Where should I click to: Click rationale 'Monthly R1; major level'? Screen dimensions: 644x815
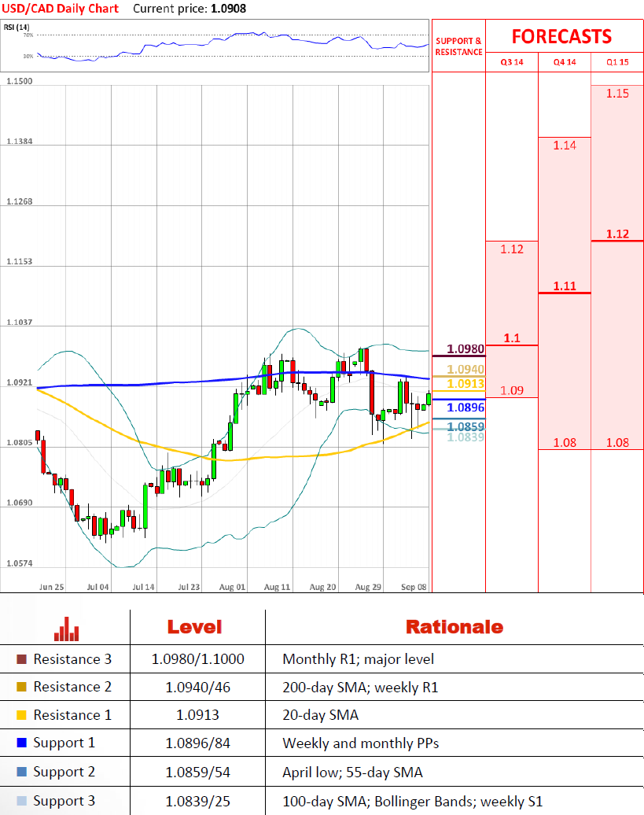tap(359, 659)
